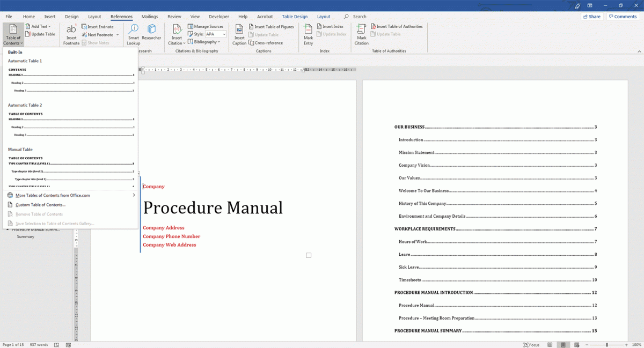The height and width of the screenshot is (348, 644).
Task: Switch to Read Mode view in status bar
Action: pyautogui.click(x=550, y=345)
